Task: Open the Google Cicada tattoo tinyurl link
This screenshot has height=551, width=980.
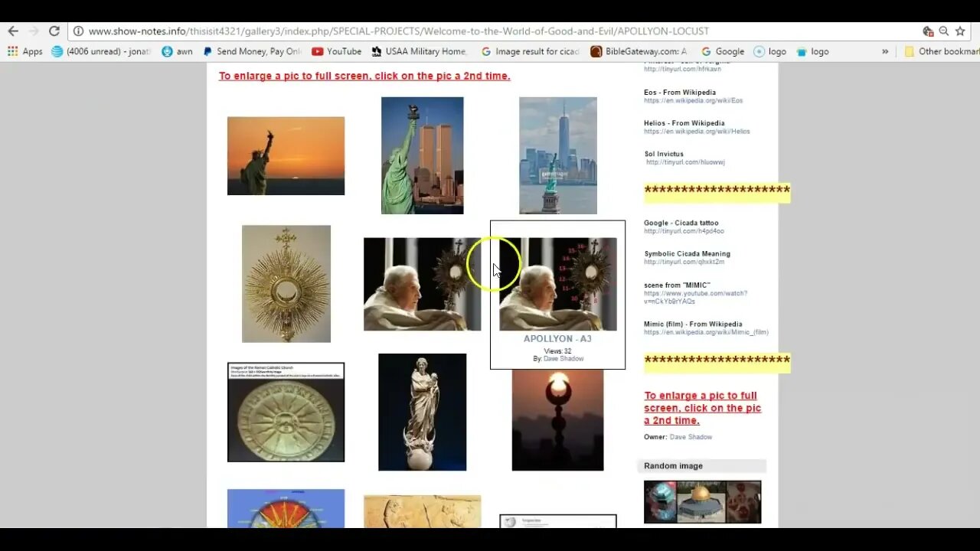Action: 684,231
